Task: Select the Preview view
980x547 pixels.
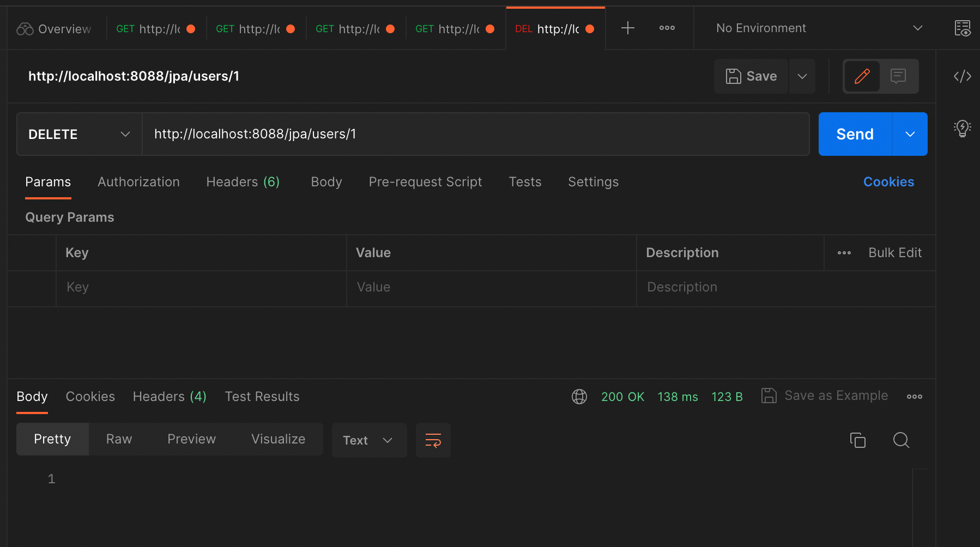Action: [x=191, y=439]
